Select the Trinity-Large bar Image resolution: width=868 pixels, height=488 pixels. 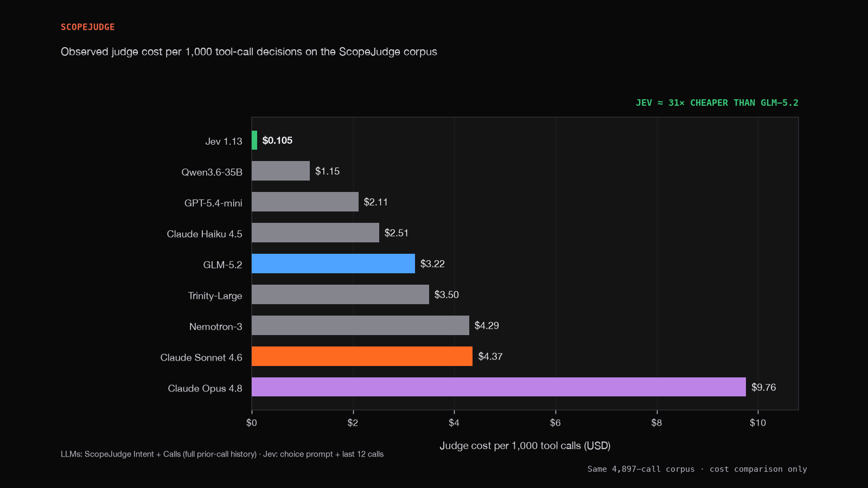(340, 294)
